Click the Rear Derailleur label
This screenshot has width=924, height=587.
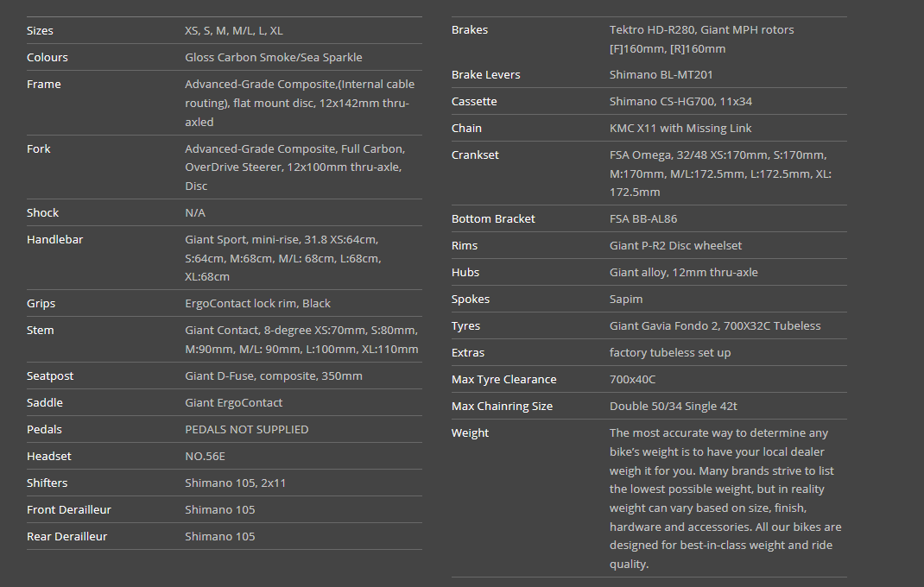click(x=66, y=536)
